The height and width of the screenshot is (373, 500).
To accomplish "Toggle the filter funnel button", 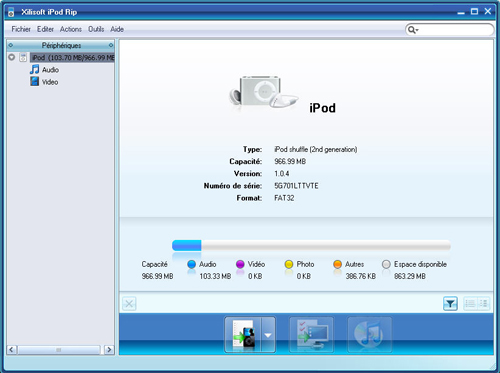I will click(450, 304).
